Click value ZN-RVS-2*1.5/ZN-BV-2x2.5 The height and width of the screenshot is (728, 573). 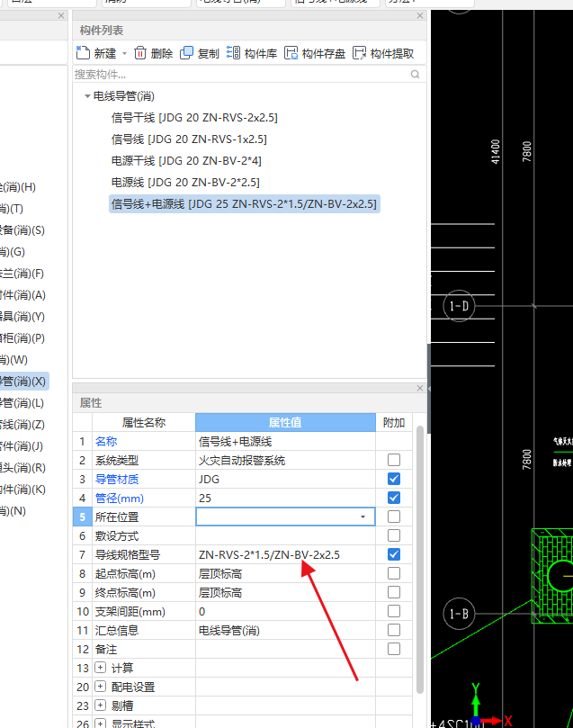pyautogui.click(x=285, y=555)
